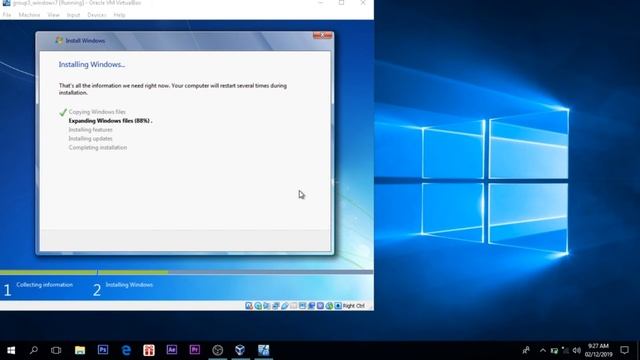Click the Right Ctrl host key label
This screenshot has height=360, width=640.
point(353,306)
